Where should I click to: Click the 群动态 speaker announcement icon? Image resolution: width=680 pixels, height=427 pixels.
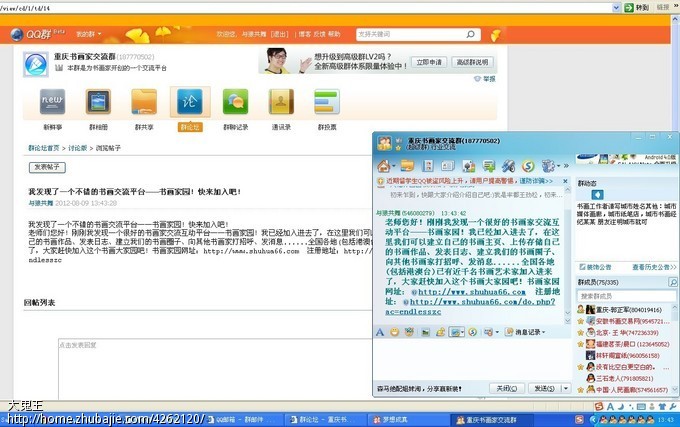point(597,195)
